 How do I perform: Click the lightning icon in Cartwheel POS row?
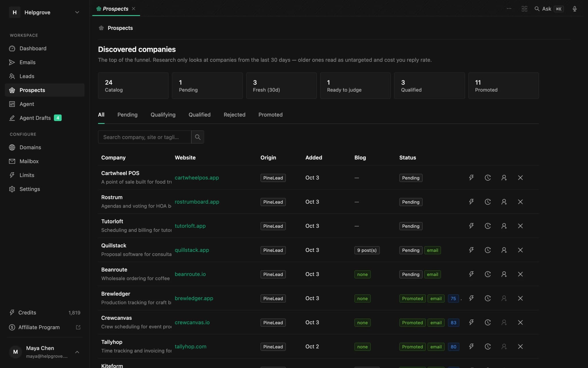point(471,178)
